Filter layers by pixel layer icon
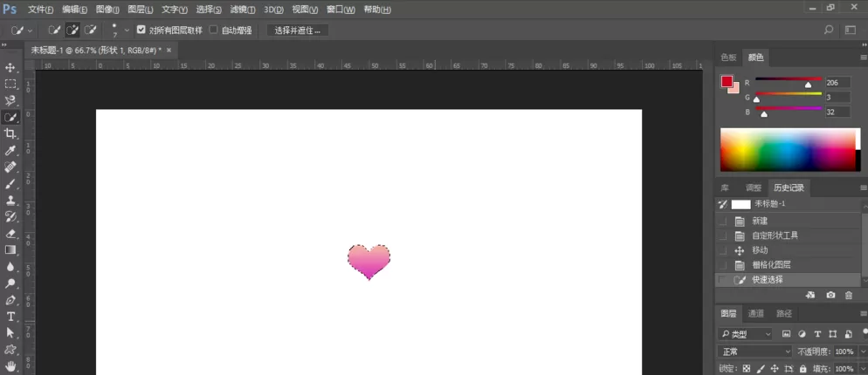Image resolution: width=868 pixels, height=375 pixels. click(x=786, y=334)
